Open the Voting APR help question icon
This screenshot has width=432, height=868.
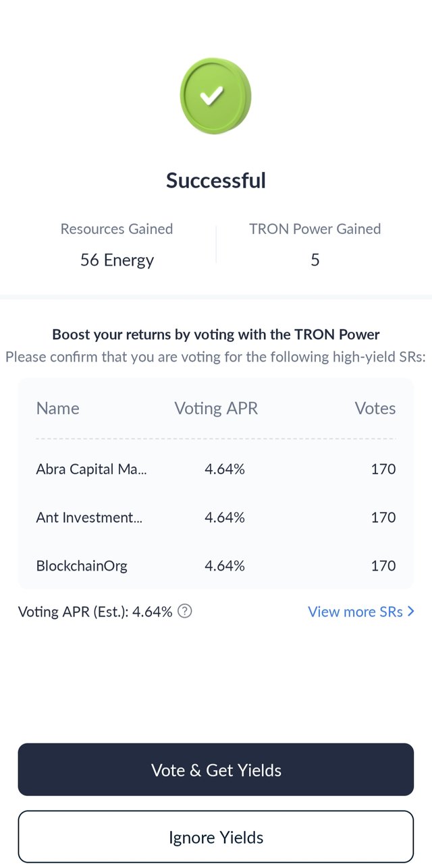click(185, 612)
